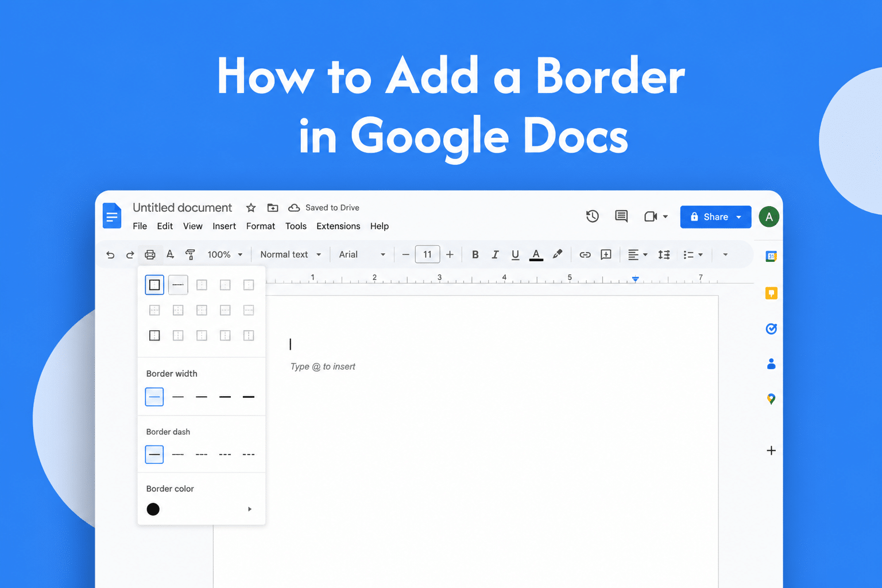The width and height of the screenshot is (882, 588).
Task: Open Google Tasks in side panel
Action: (771, 329)
